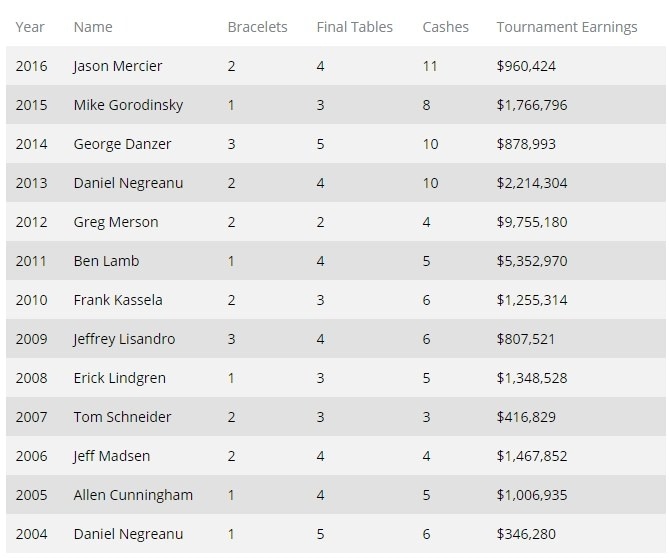
Task: Select the Jeffrey Lisandro name cell
Action: [x=124, y=339]
